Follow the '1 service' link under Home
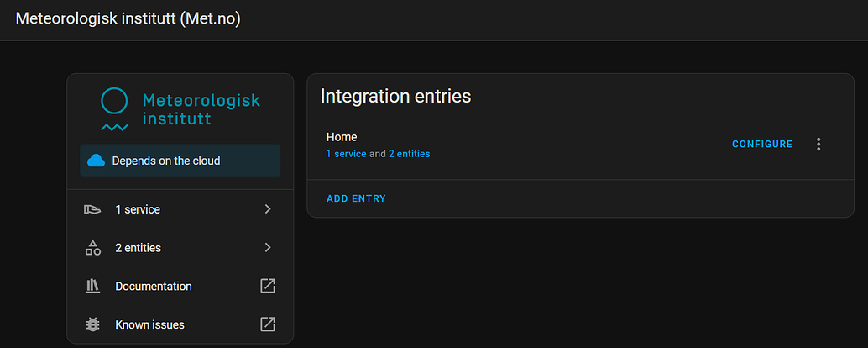The image size is (868, 348). (x=346, y=154)
